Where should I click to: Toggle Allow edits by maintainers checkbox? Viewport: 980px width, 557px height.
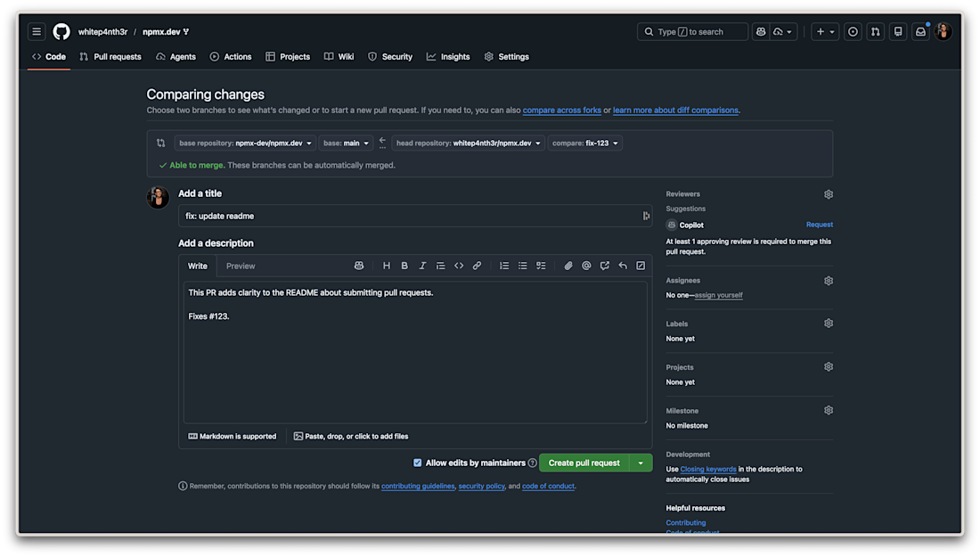click(418, 463)
